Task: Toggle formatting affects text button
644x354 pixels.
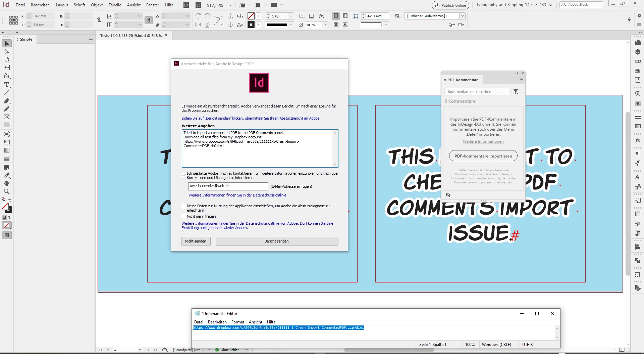Action: click(10, 217)
